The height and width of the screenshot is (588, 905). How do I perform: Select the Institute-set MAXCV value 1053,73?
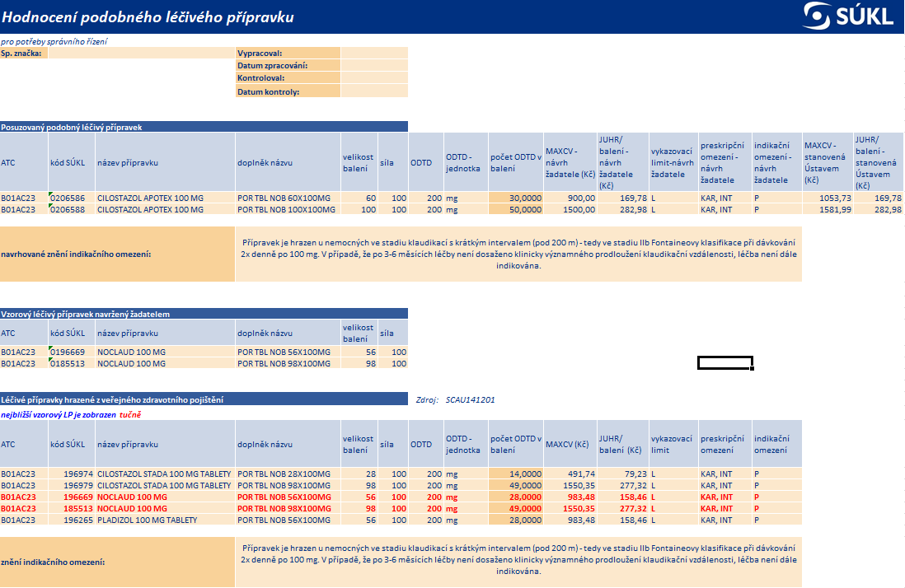[828, 198]
